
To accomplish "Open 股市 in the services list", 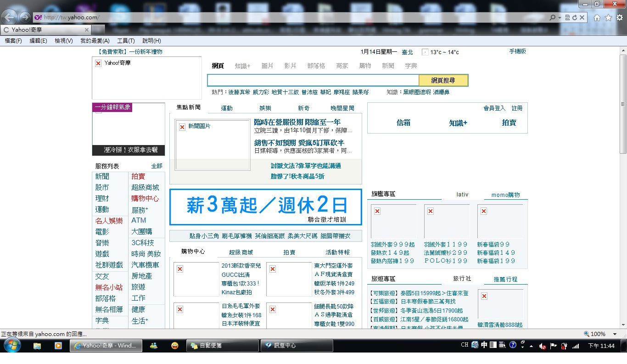I will (x=102, y=187).
